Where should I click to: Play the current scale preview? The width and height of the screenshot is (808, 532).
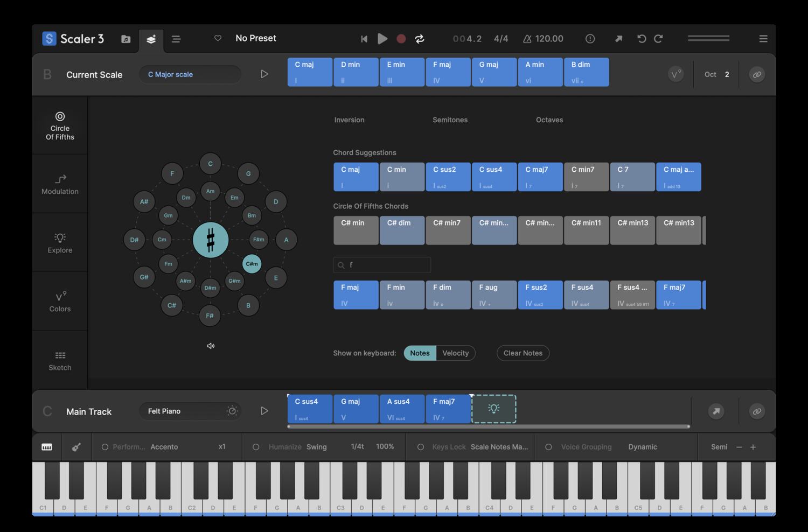pyautogui.click(x=264, y=74)
